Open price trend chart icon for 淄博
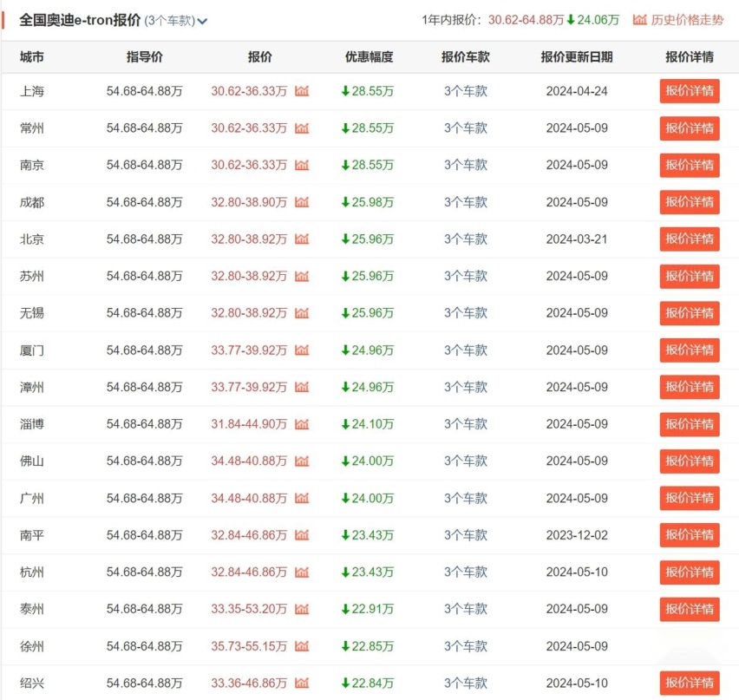The height and width of the screenshot is (700, 739). (302, 424)
